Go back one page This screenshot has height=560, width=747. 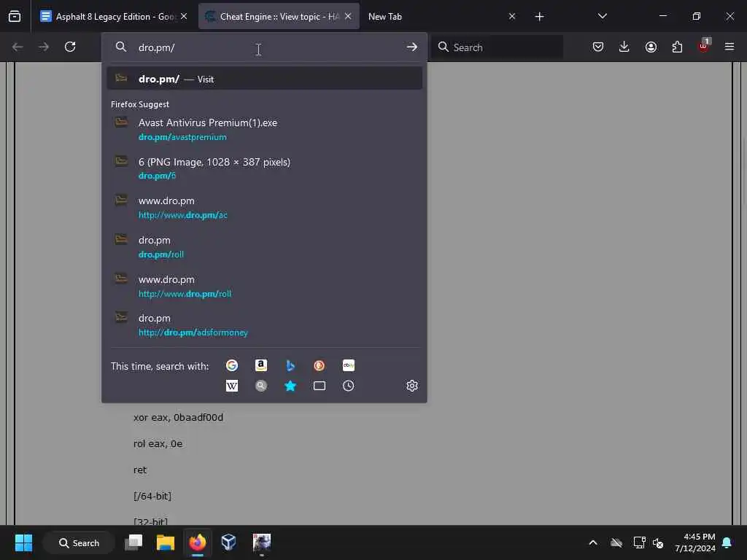(18, 47)
